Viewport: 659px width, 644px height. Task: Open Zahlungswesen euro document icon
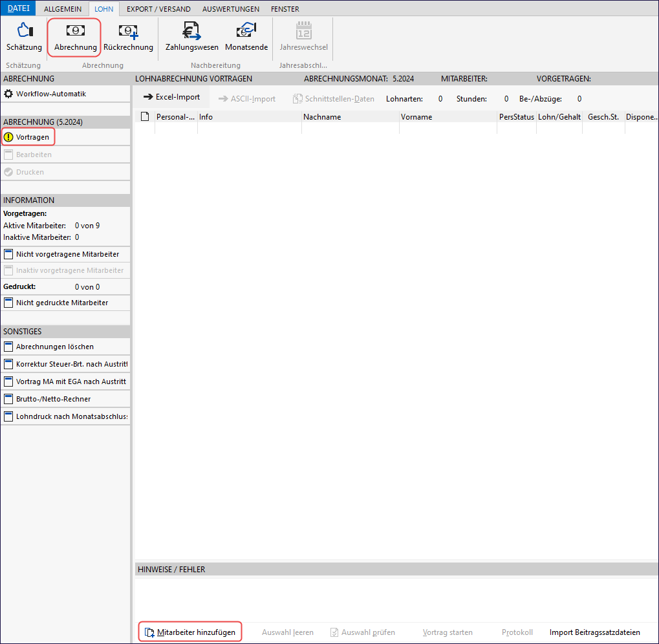pyautogui.click(x=191, y=30)
